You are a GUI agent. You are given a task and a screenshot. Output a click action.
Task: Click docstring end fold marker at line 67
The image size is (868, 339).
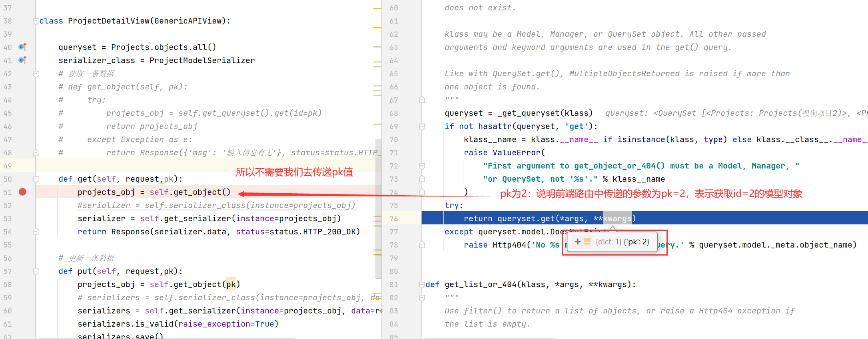(x=422, y=100)
